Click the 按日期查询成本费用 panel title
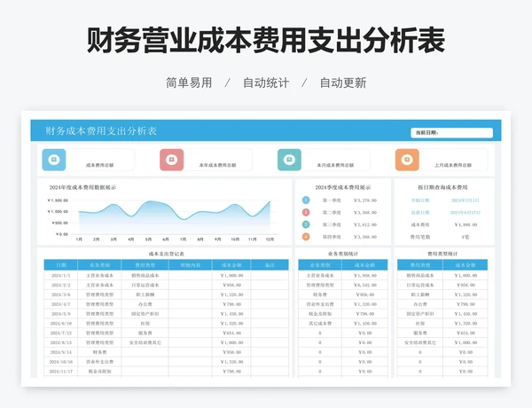 pyautogui.click(x=442, y=187)
